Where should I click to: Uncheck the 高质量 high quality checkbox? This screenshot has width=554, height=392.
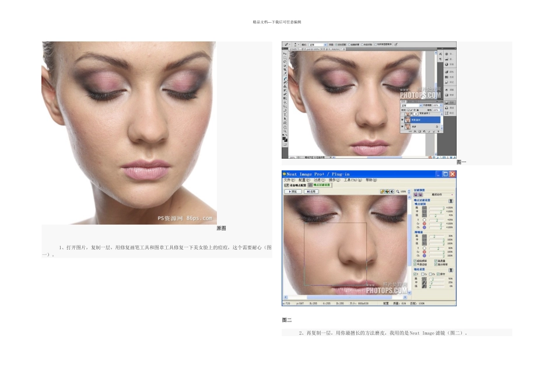[436, 260]
